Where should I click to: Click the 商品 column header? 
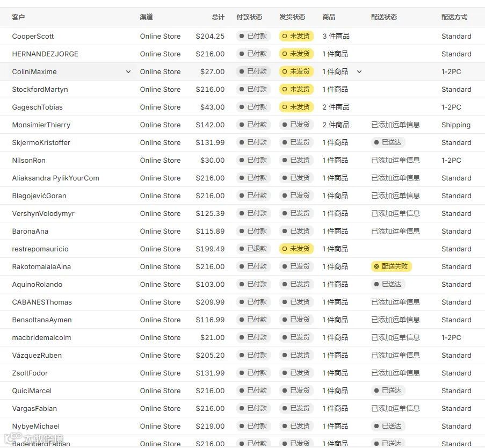pyautogui.click(x=329, y=17)
